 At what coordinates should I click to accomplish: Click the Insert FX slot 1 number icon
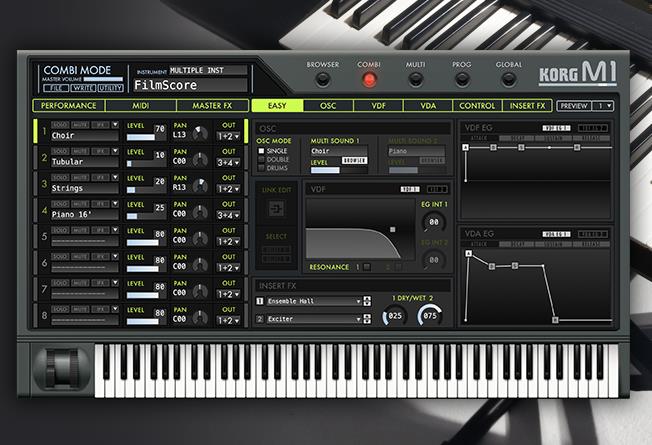(260, 301)
